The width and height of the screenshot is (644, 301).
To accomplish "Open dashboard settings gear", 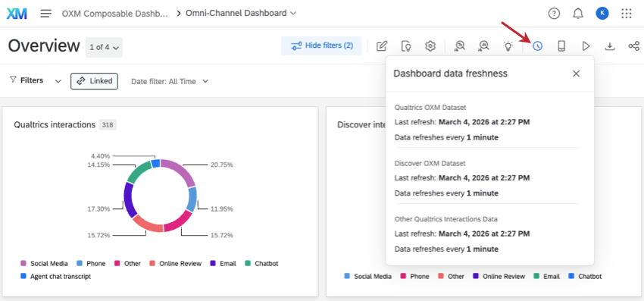I will click(430, 46).
